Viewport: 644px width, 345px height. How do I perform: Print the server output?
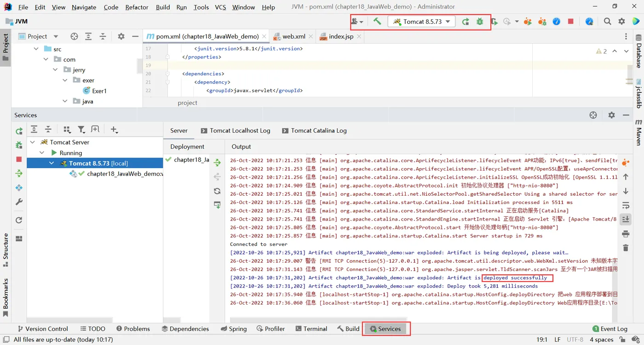pos(626,234)
